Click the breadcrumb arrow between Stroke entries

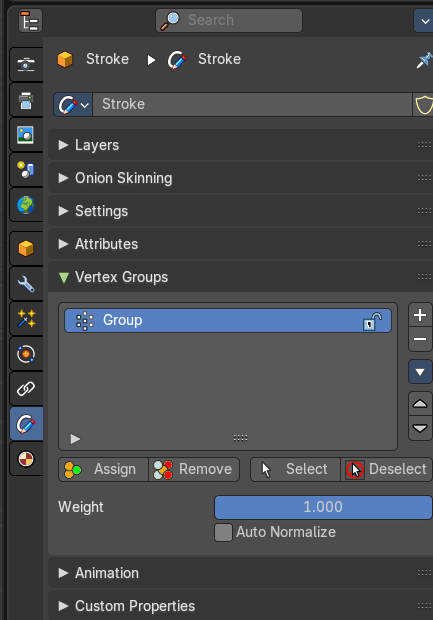coord(151,60)
